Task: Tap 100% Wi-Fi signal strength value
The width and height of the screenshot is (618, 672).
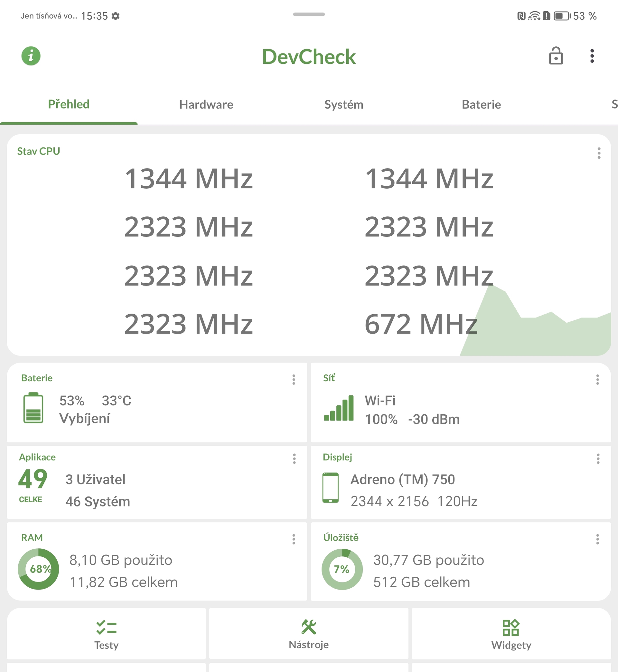Action: (x=381, y=420)
